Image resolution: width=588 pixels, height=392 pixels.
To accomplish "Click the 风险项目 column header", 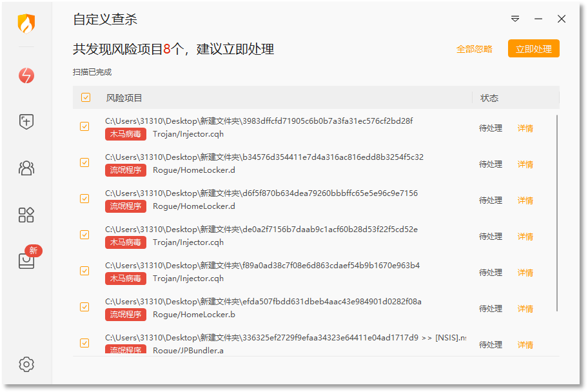I will [124, 98].
